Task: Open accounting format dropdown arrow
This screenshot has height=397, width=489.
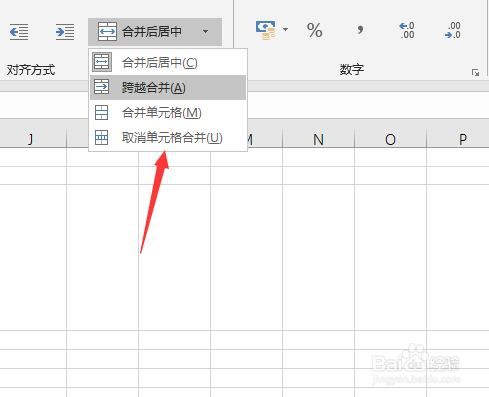Action: [285, 30]
